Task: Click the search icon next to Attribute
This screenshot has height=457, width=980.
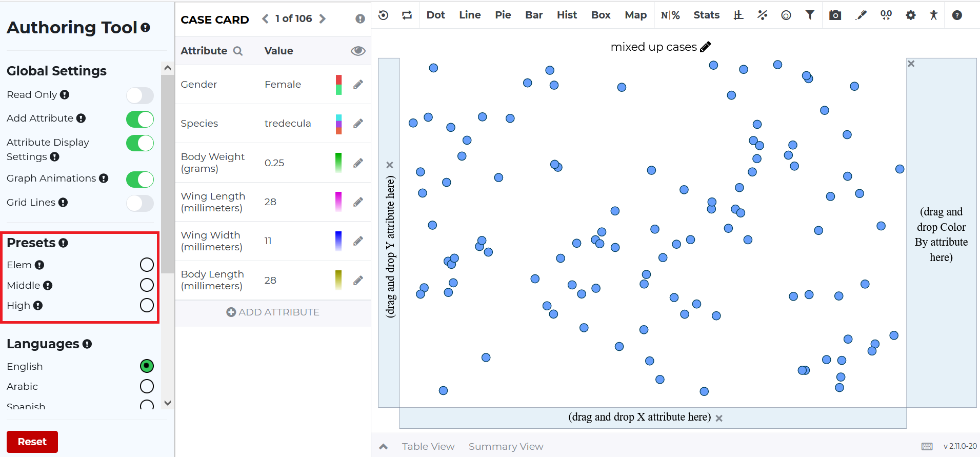Action: pos(237,51)
